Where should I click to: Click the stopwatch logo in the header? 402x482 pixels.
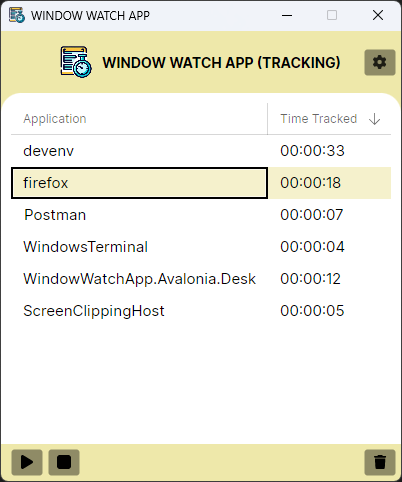pyautogui.click(x=76, y=62)
